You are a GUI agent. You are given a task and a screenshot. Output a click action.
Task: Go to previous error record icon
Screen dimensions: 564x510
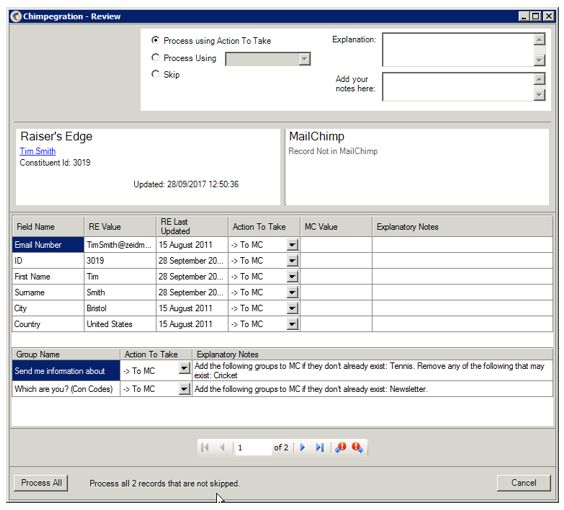pyautogui.click(x=340, y=447)
